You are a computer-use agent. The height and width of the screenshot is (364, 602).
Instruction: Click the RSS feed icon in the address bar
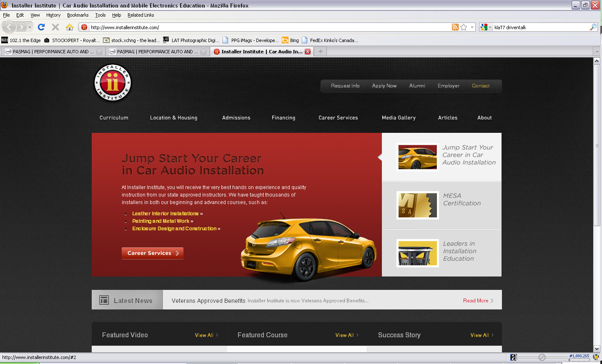[x=455, y=27]
